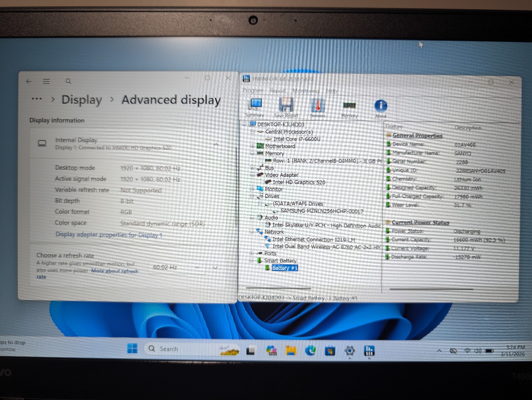Select Intel Core i7-6600U tree item
Image resolution: width=532 pixels, height=400 pixels.
tap(297, 139)
